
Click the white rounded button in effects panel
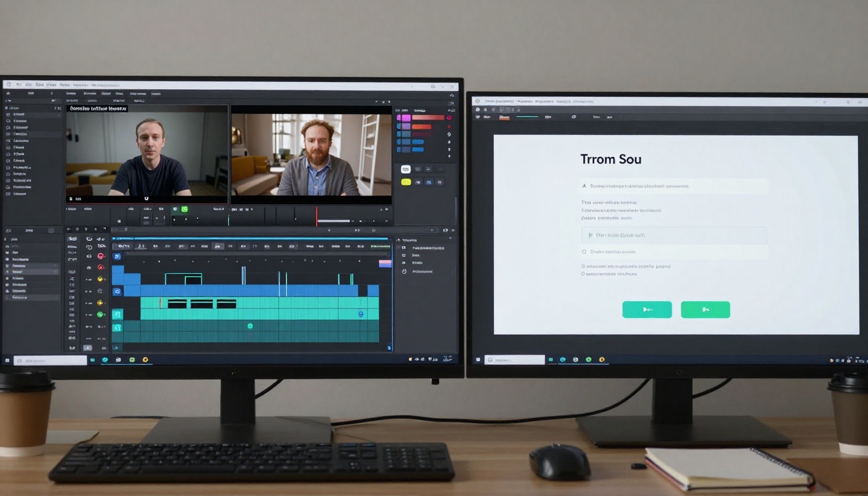[406, 169]
